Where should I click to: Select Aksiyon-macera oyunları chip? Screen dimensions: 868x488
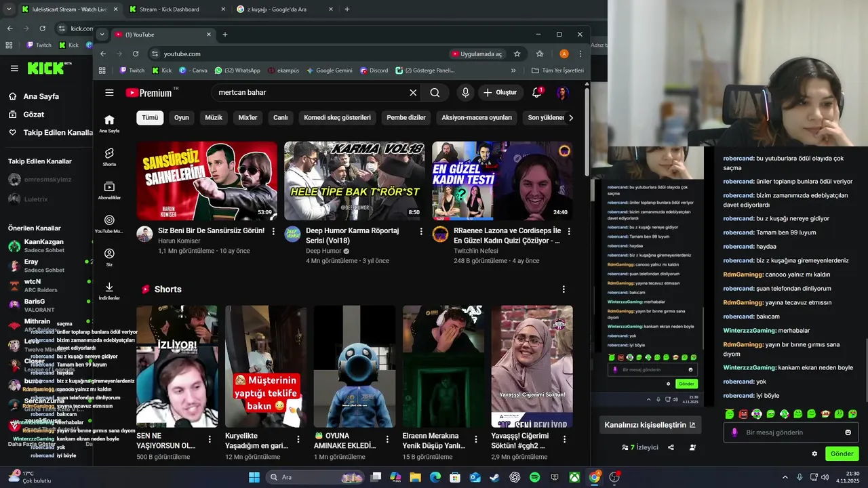[477, 117]
